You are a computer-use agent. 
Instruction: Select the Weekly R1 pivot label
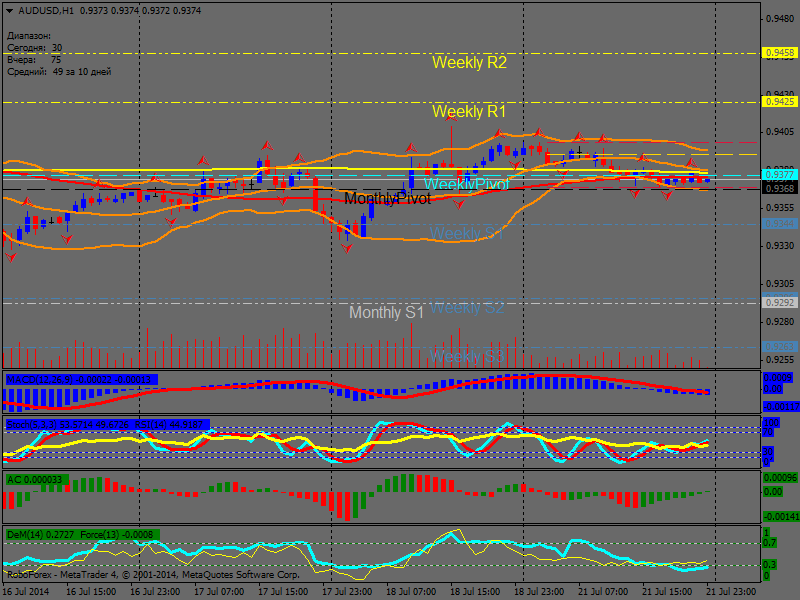[x=469, y=111]
